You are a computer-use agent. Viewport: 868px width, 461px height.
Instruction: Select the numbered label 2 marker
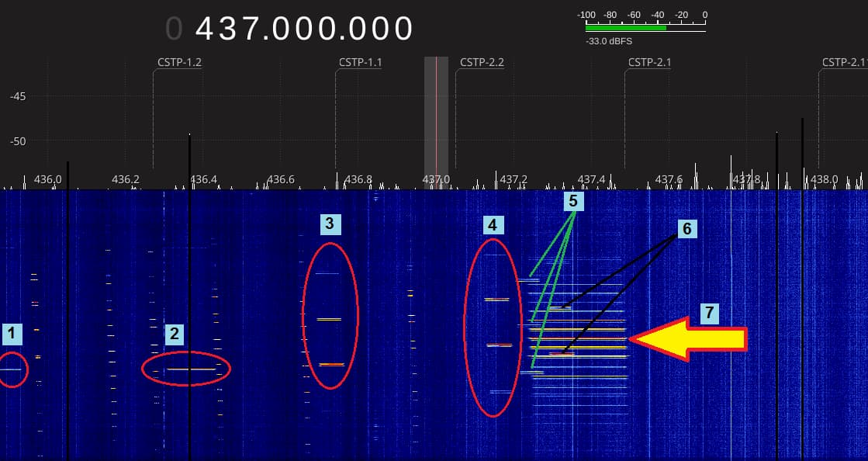[x=175, y=334]
